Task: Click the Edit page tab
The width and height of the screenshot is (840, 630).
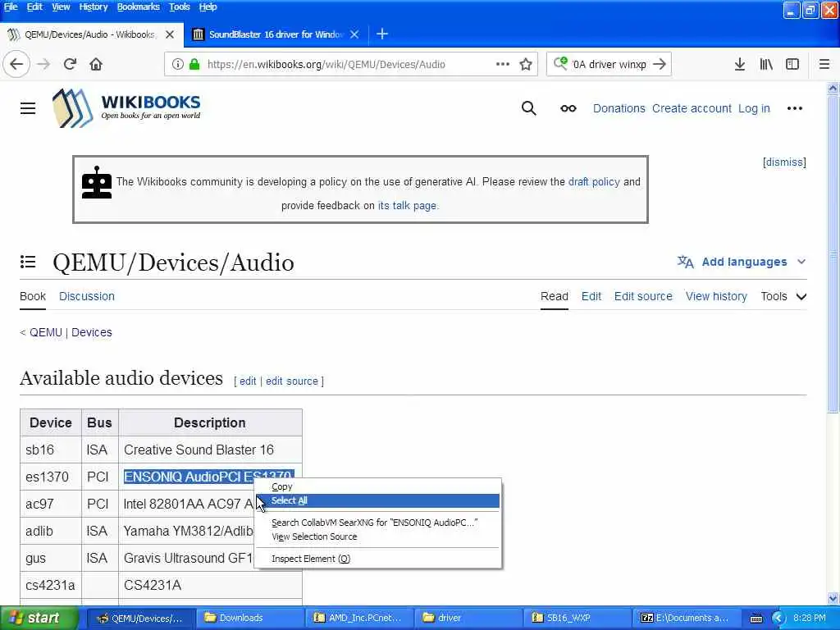Action: [591, 296]
